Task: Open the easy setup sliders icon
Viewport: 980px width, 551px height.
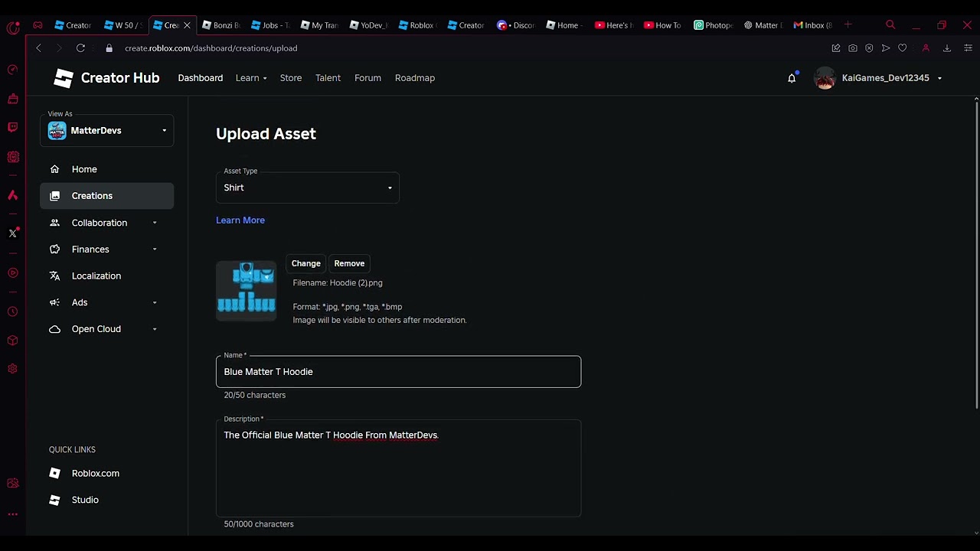Action: [968, 48]
